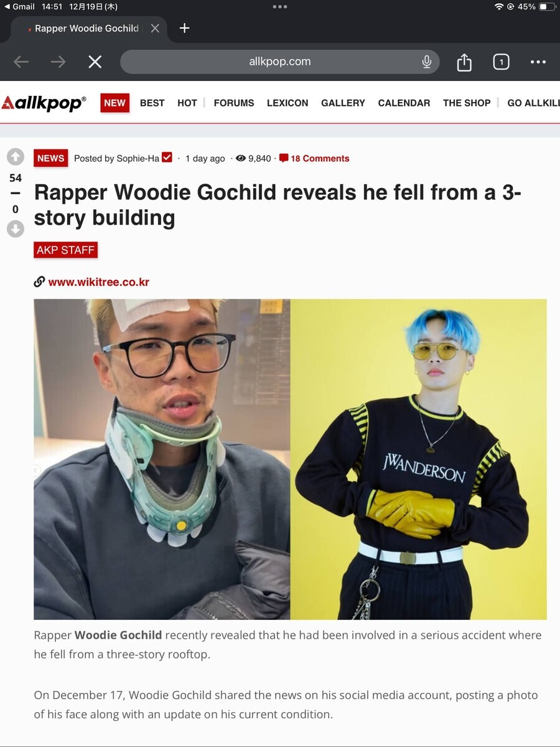Tap the microphone icon in address bar
The height and width of the screenshot is (747, 560).
point(427,62)
